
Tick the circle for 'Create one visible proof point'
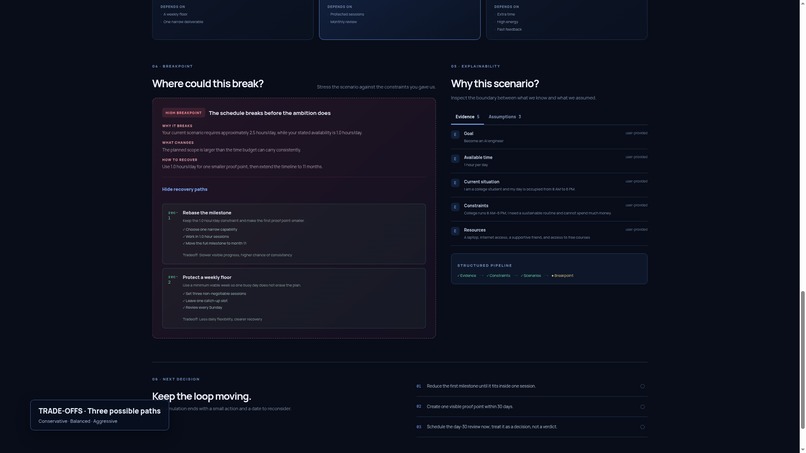tap(642, 407)
